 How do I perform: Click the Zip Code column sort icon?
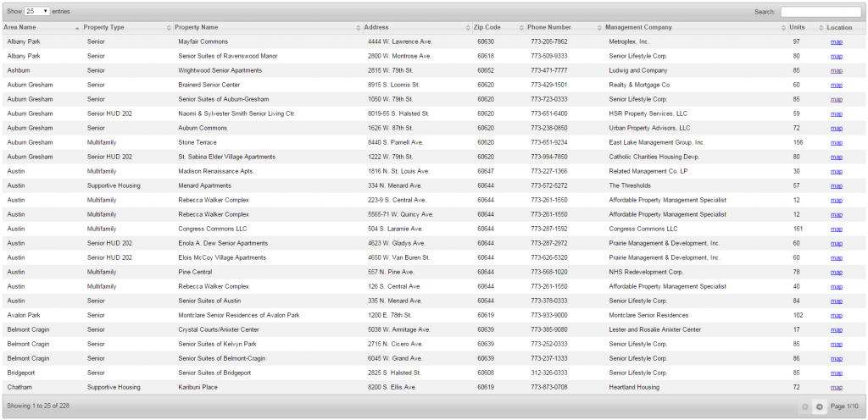[x=520, y=28]
